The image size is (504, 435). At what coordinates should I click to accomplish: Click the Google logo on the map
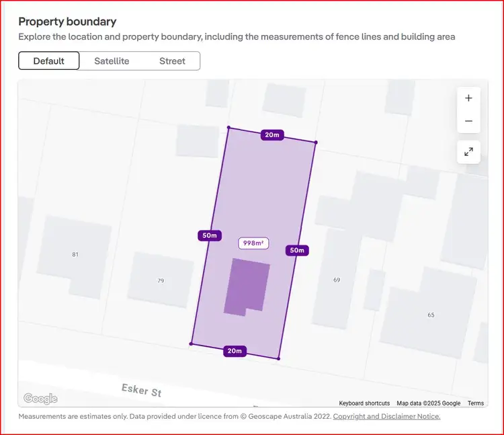point(40,398)
